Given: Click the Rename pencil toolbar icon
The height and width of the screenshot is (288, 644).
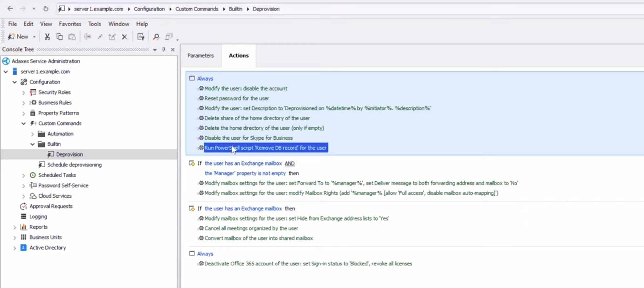Looking at the screenshot, I should 100,37.
